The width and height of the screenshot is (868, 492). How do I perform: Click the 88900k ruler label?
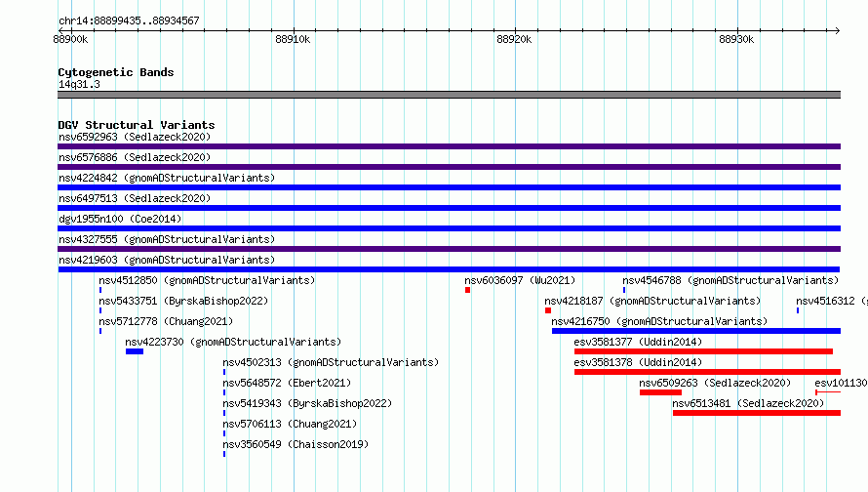pyautogui.click(x=70, y=39)
